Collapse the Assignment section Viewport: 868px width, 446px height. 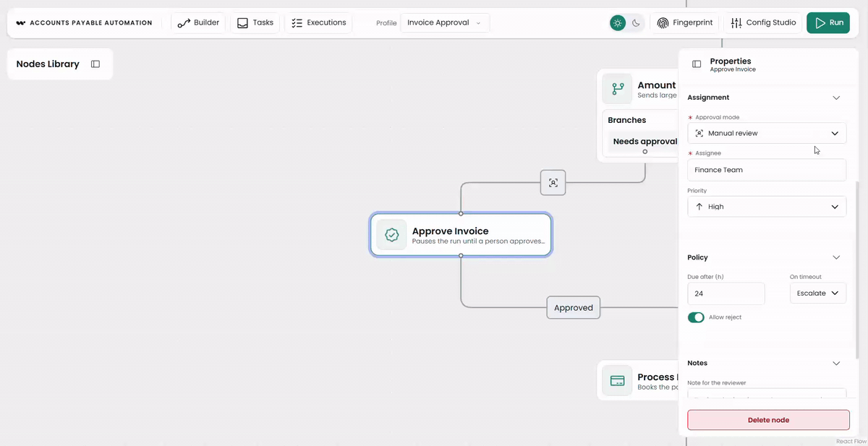click(836, 98)
